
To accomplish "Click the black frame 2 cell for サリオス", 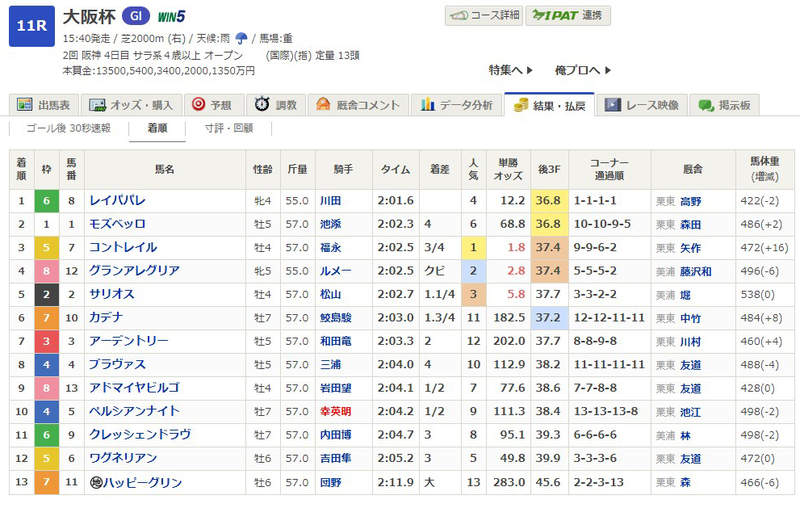I will (46, 295).
